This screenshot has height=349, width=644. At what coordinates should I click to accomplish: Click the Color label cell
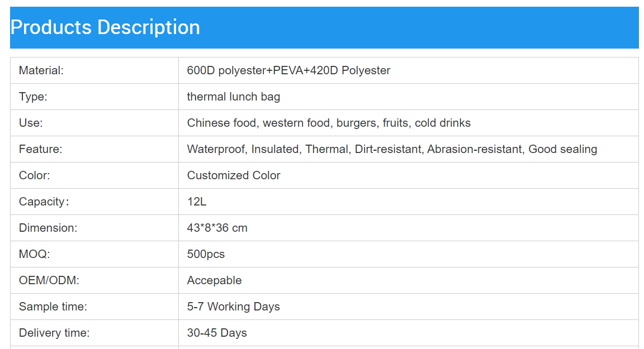coord(34,175)
